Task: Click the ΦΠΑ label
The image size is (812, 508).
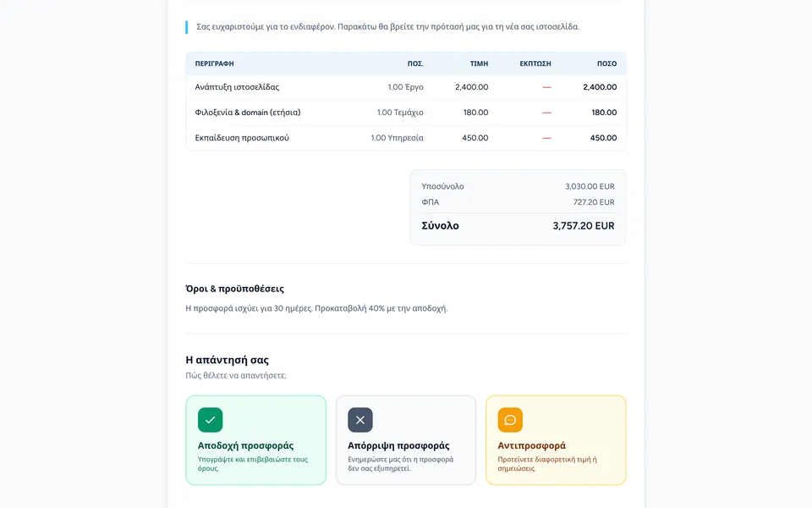Action: [x=431, y=202]
